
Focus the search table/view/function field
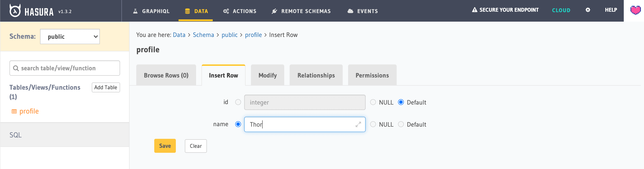[65, 68]
